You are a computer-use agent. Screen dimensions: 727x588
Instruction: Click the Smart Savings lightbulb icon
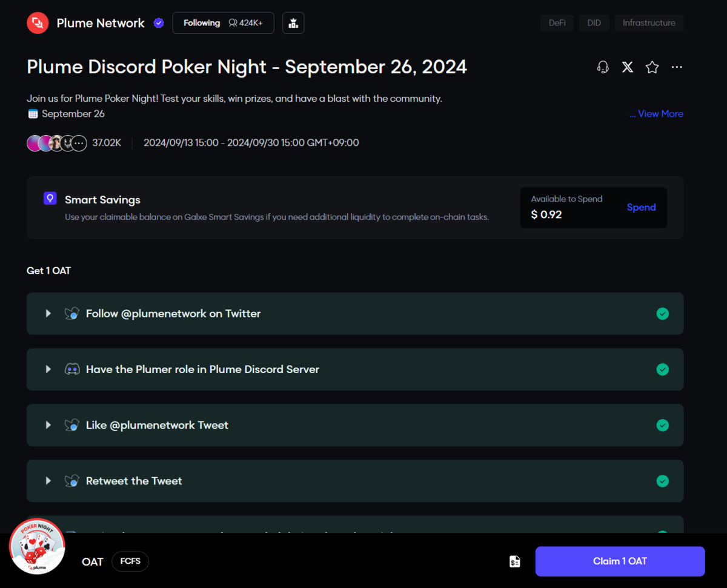tap(50, 199)
